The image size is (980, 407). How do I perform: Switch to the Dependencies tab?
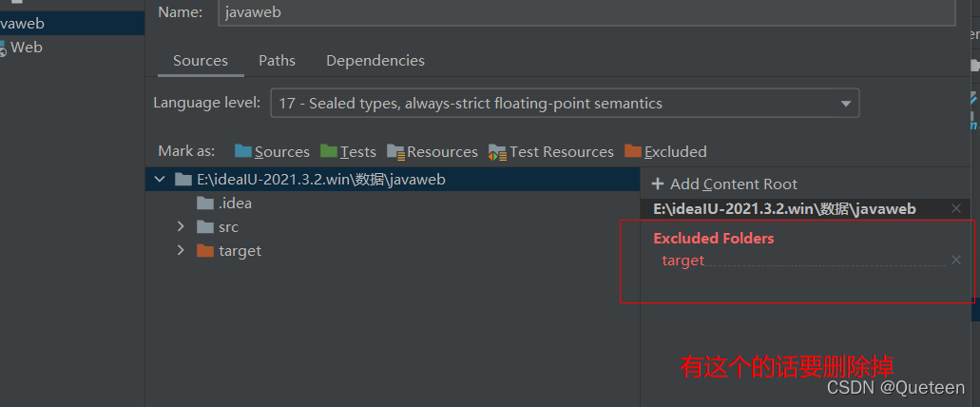tap(375, 61)
